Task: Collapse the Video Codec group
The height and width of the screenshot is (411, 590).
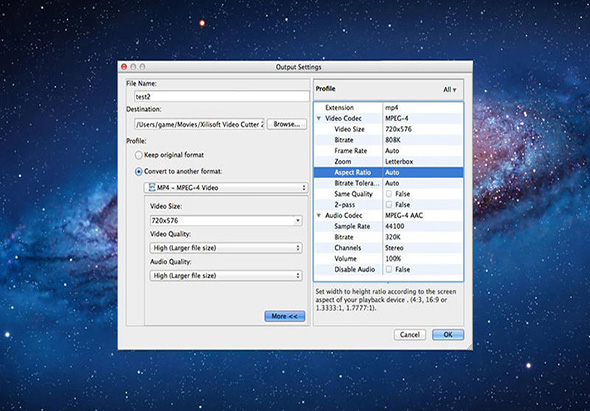Action: coord(319,119)
